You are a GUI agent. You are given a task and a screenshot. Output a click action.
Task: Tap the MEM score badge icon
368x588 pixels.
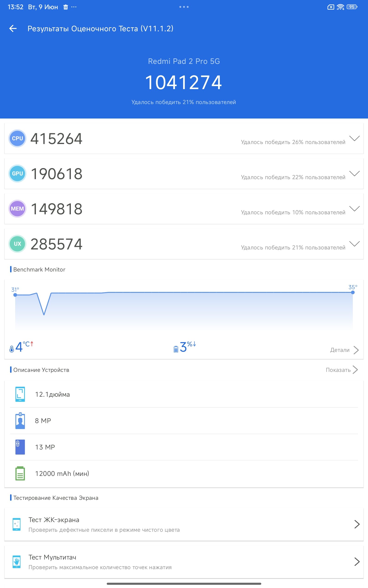17,209
